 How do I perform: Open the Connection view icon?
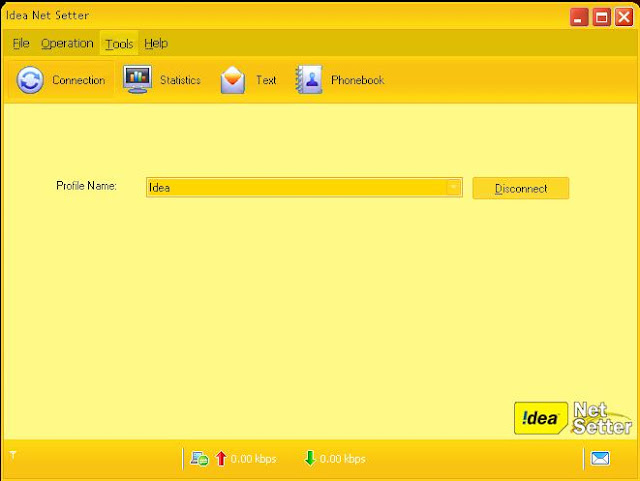[30, 80]
